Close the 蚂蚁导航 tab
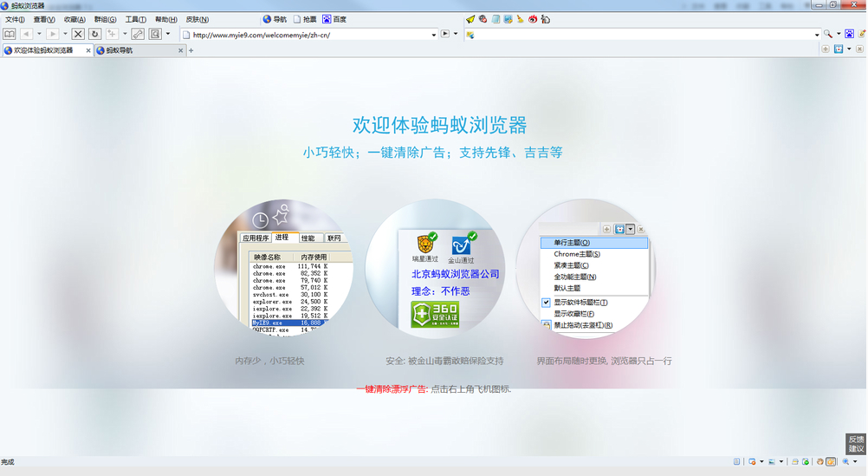This screenshot has height=476, width=868. pyautogui.click(x=180, y=50)
